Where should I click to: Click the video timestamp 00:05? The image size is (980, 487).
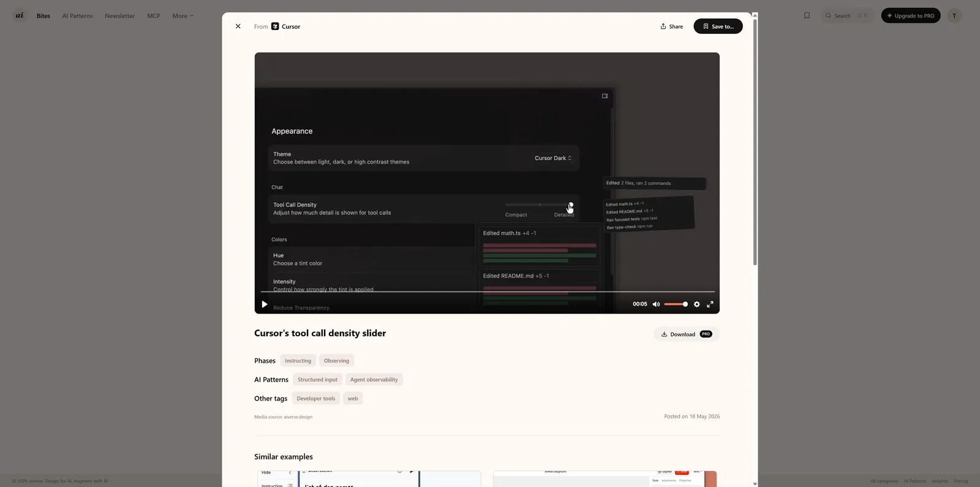639,304
